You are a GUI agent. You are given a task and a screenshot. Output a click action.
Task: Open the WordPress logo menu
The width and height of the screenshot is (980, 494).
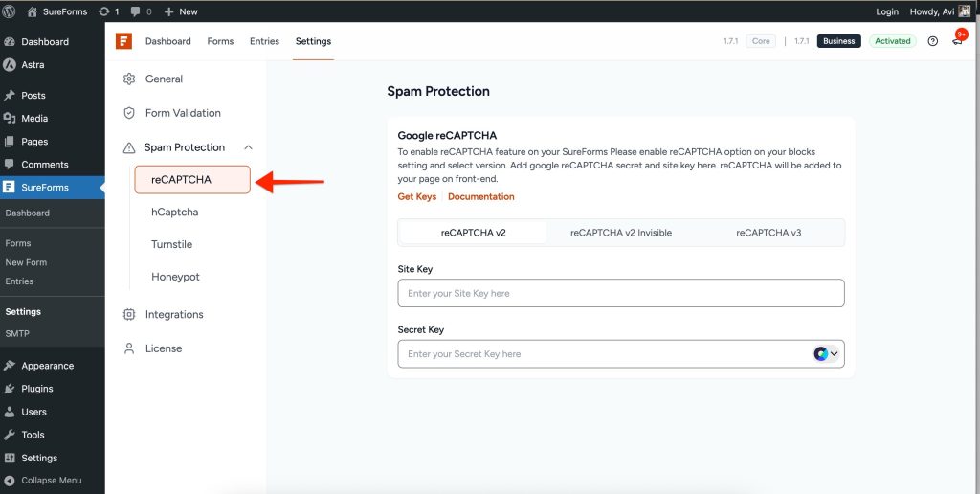(10, 11)
